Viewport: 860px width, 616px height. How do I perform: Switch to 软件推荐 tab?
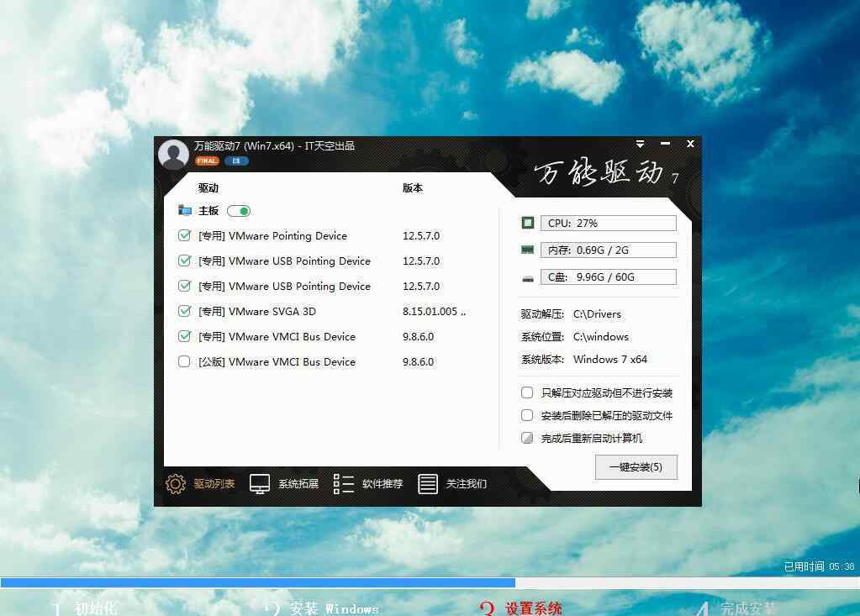pyautogui.click(x=383, y=484)
